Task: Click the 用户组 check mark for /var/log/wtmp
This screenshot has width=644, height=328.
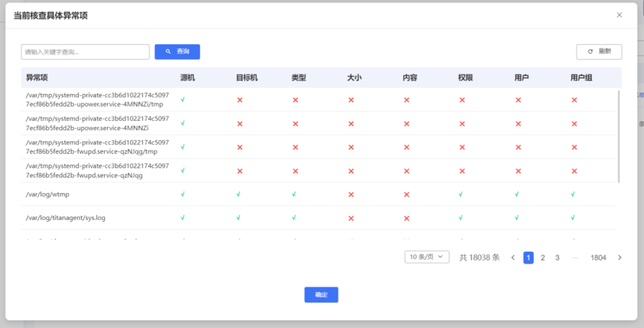Action: (572, 194)
